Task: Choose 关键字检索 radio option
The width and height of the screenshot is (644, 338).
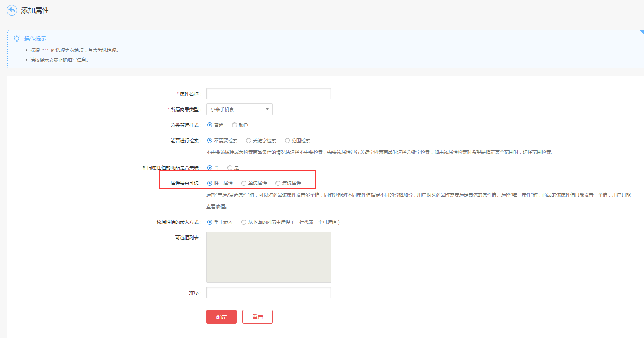Action: click(248, 141)
